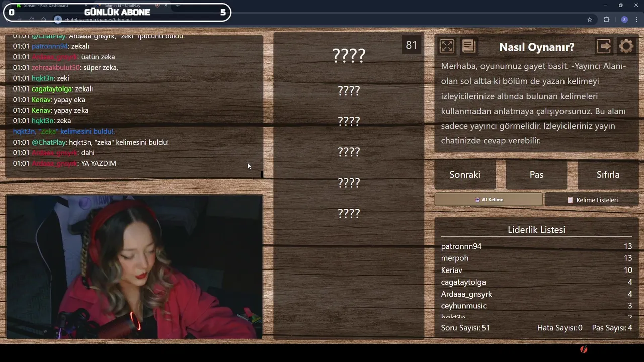Screen dimensions: 644x362
Task: Select Ardaaa_gnsyrk leaderboard entry
Action: [x=536, y=294]
